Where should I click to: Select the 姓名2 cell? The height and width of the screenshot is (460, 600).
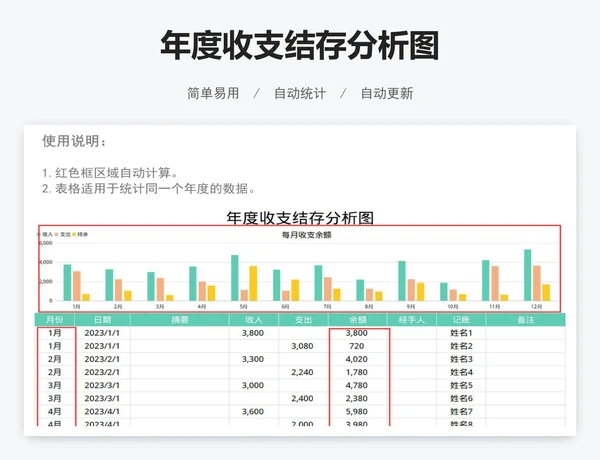click(x=461, y=346)
